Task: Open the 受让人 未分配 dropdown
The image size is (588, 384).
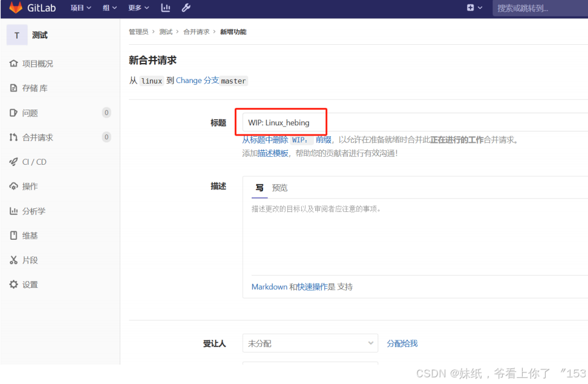Action: (x=310, y=343)
